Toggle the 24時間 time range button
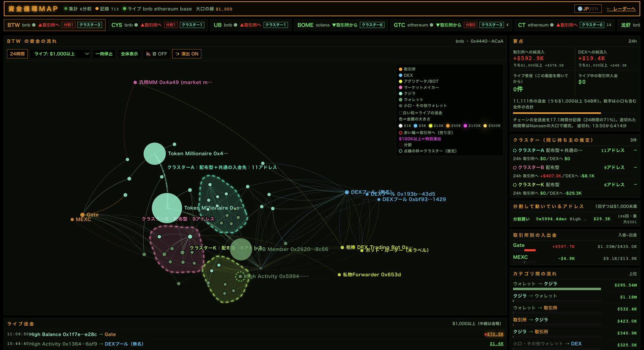644x350 pixels. (x=17, y=54)
